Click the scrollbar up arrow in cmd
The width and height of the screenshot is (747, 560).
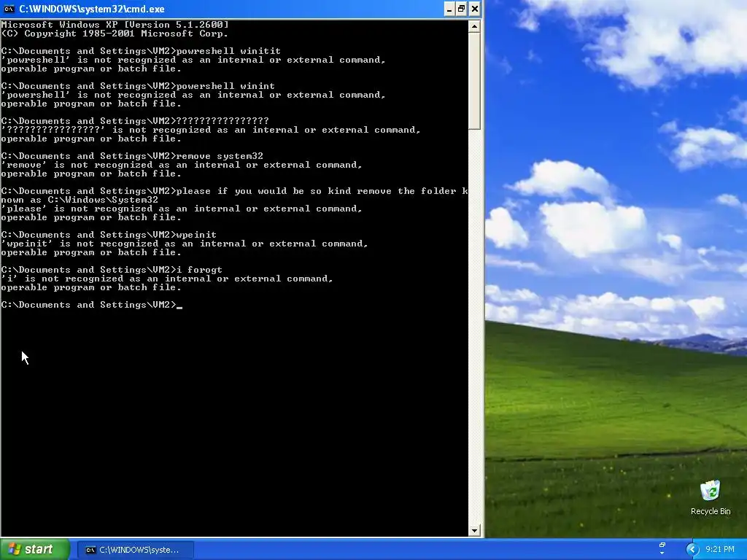pyautogui.click(x=474, y=27)
